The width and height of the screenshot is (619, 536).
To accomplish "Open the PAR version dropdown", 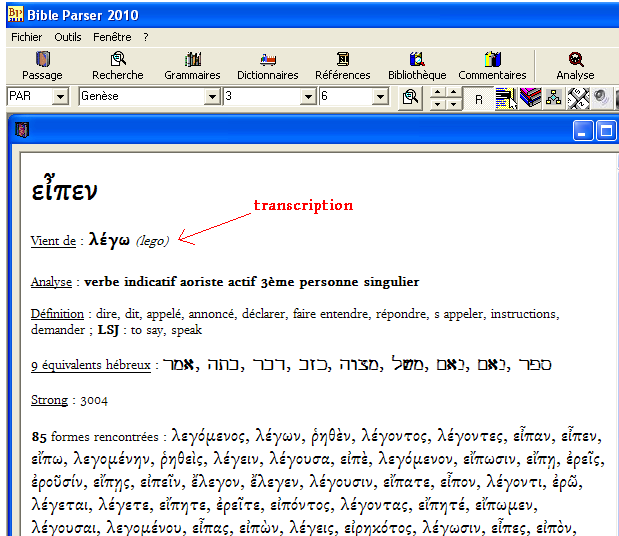I will coord(60,96).
